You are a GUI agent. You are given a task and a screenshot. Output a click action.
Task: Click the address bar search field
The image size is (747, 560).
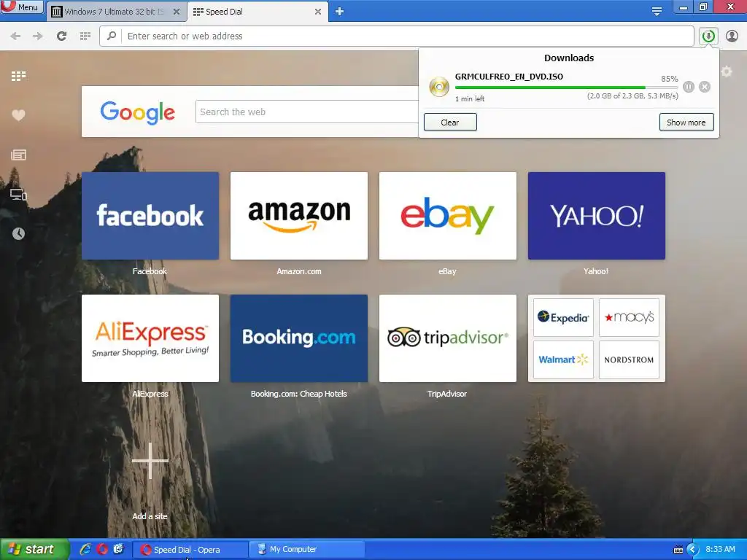pos(396,36)
